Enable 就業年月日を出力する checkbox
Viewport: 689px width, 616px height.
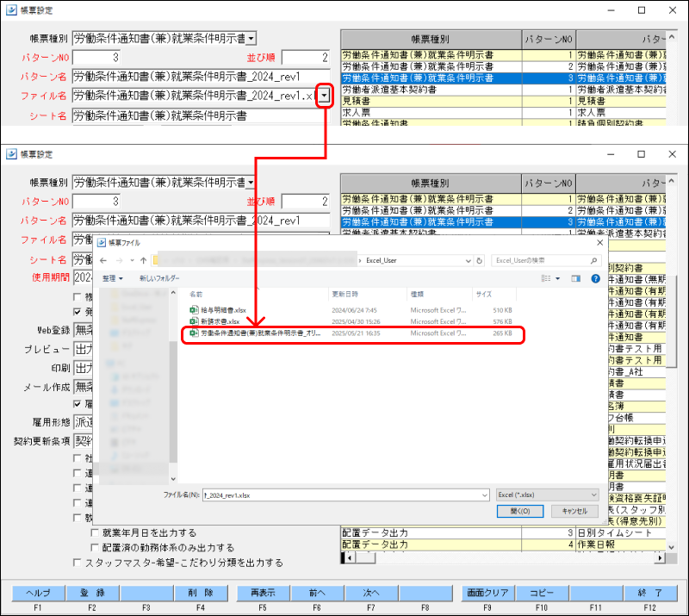click(95, 533)
